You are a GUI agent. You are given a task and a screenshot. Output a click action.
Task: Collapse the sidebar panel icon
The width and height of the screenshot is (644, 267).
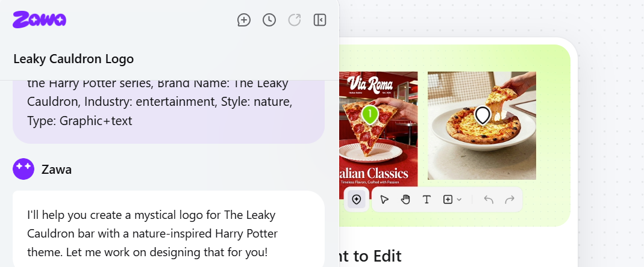(319, 20)
